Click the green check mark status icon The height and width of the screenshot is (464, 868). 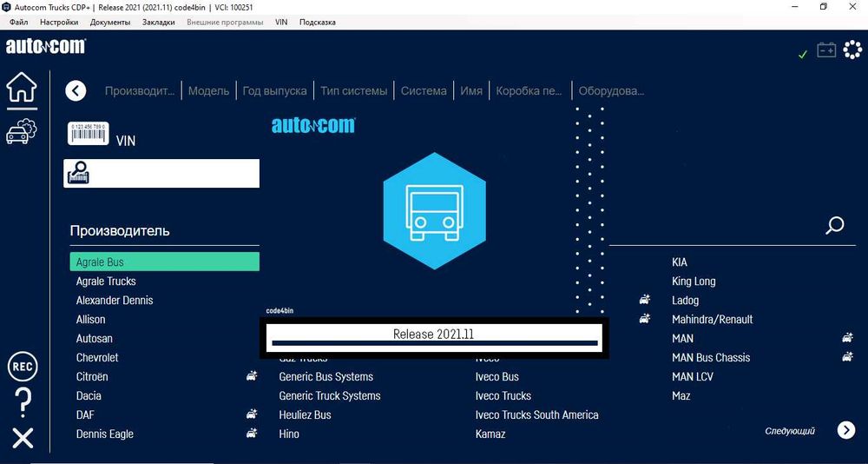click(803, 55)
